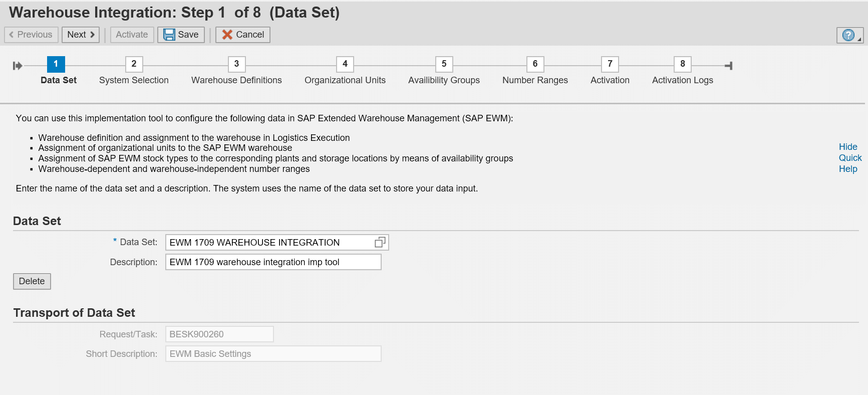Jump to step 2 System Selection
The width and height of the screenshot is (868, 395).
134,64
